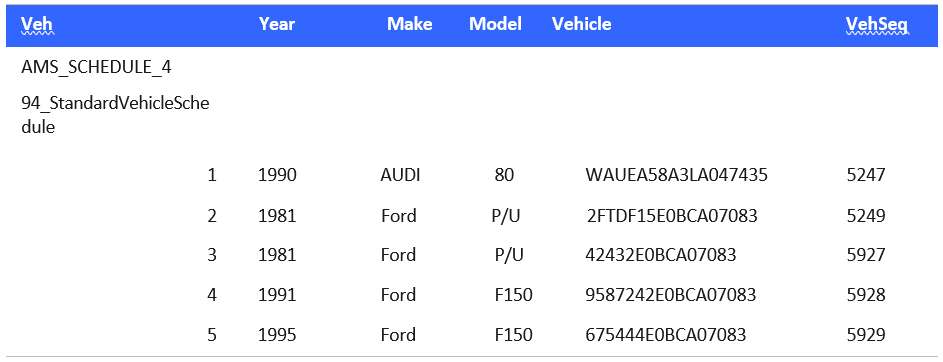The height and width of the screenshot is (362, 943).
Task: Select the 94_StandardVehicleSchedule label
Action: click(x=115, y=115)
